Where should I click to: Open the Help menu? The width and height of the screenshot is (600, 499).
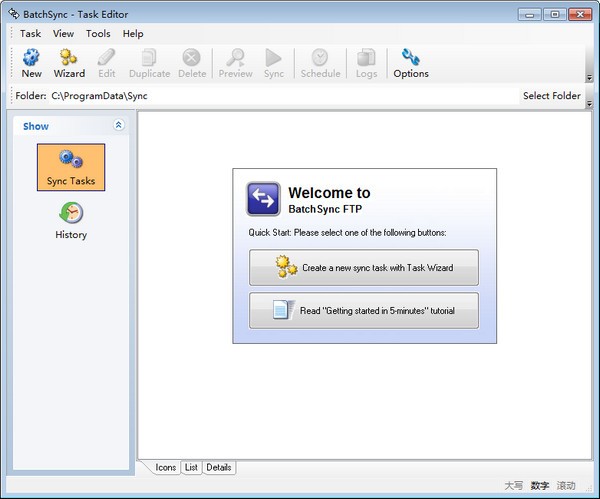coord(133,34)
